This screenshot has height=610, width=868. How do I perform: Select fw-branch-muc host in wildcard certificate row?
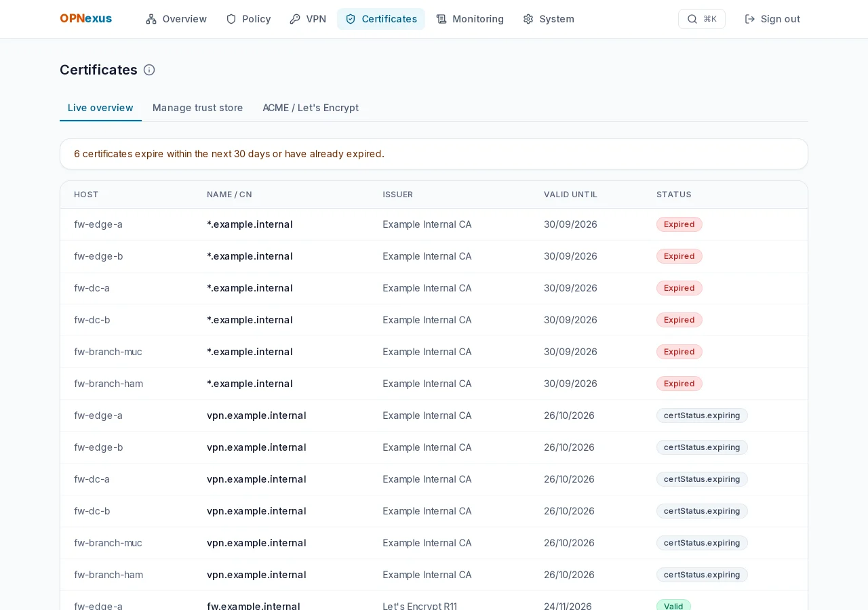tap(108, 352)
